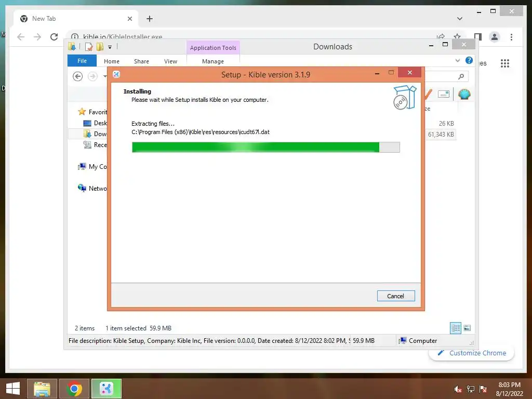The height and width of the screenshot is (399, 532).
Task: Toggle Chrome side panel icon
Action: [478, 37]
